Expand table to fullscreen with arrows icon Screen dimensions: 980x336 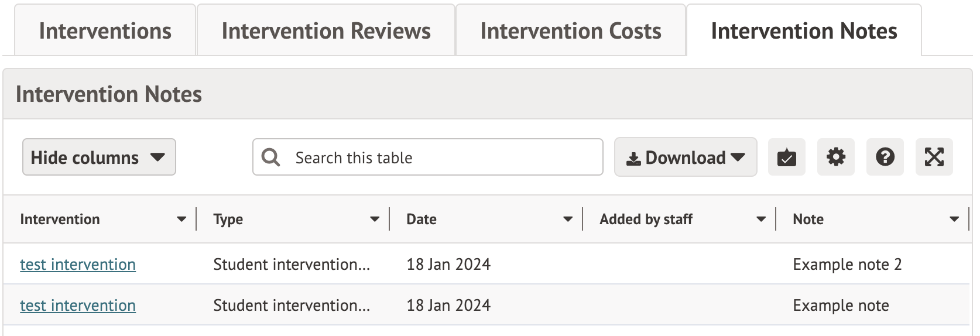pyautogui.click(x=934, y=157)
